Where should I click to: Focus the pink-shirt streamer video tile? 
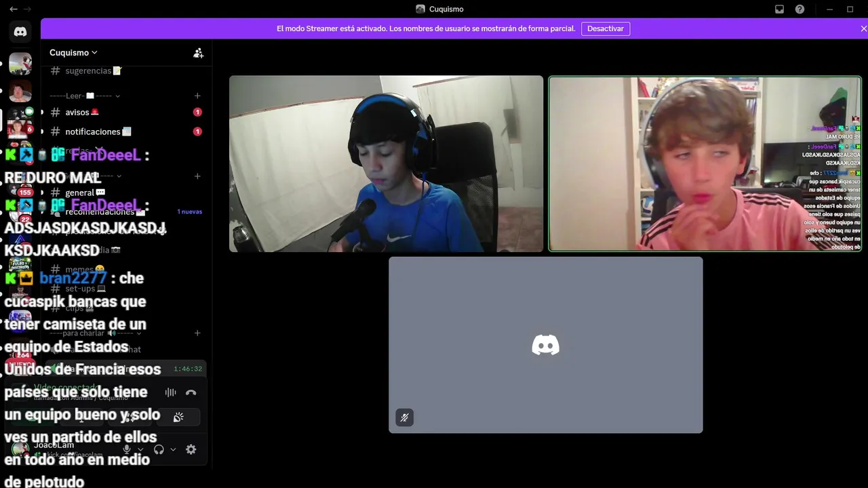(705, 163)
